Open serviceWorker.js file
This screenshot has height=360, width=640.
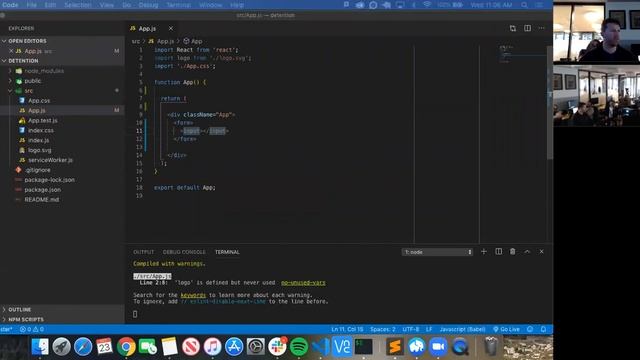[x=50, y=160]
